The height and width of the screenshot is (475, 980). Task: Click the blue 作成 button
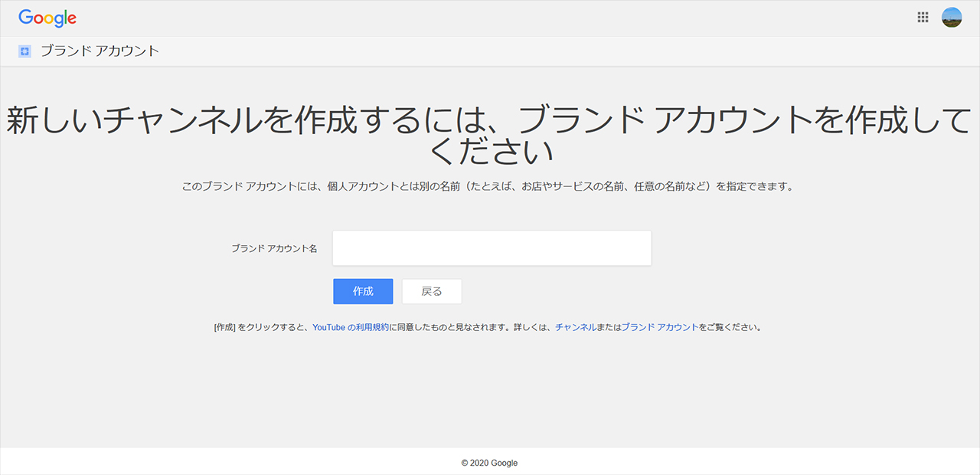pos(363,291)
